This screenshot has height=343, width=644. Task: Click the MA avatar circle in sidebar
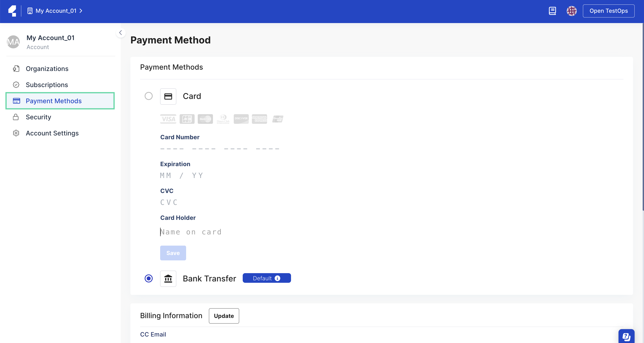[13, 42]
